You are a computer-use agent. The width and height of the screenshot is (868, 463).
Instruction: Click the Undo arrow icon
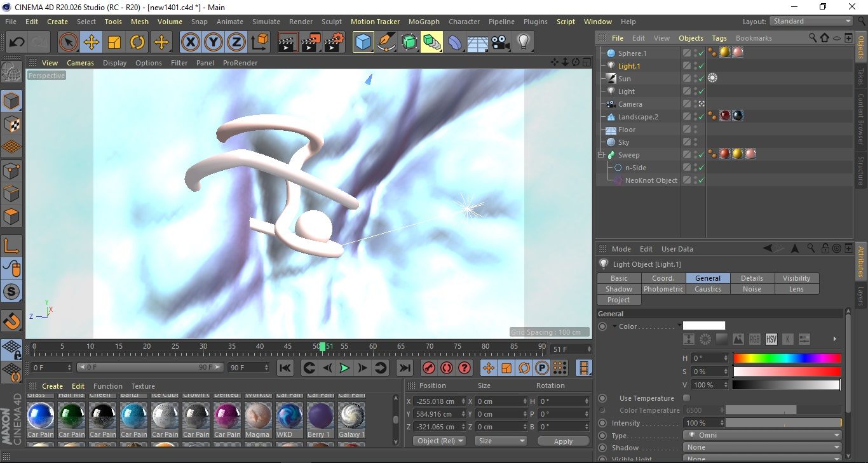click(x=17, y=43)
